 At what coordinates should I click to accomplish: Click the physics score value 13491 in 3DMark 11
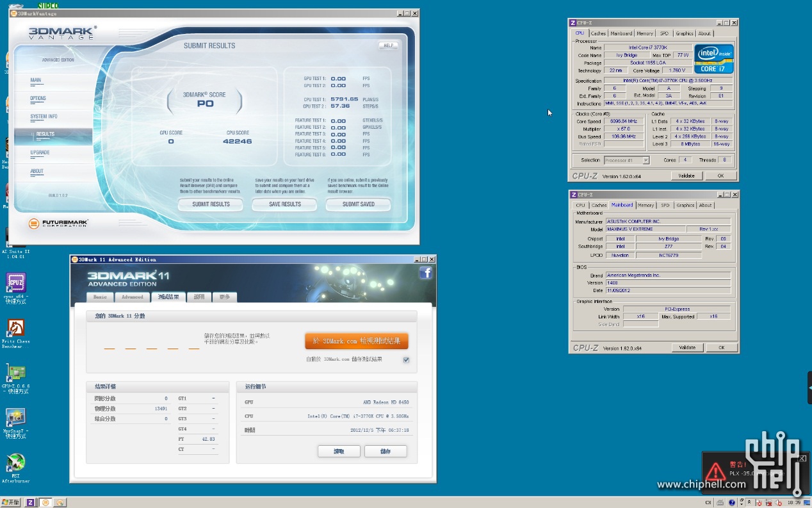tap(161, 409)
